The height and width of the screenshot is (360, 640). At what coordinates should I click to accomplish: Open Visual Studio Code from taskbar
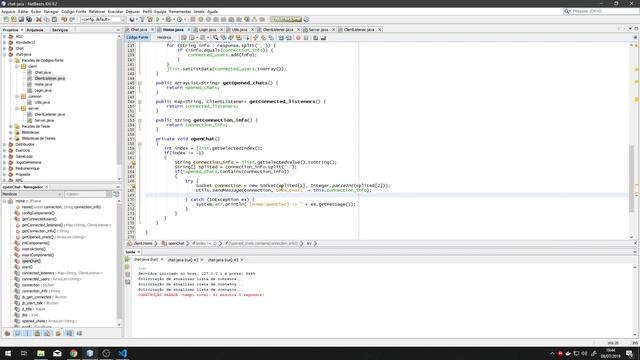122,353
